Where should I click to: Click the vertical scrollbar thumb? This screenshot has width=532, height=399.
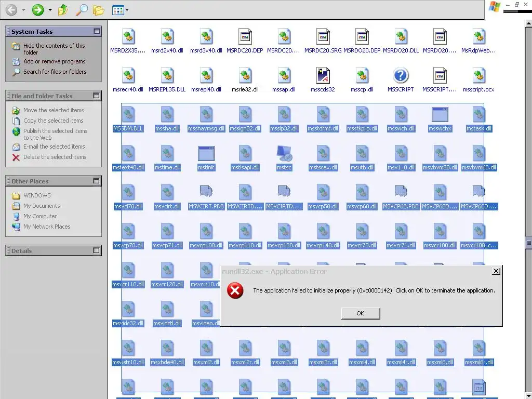(528, 242)
